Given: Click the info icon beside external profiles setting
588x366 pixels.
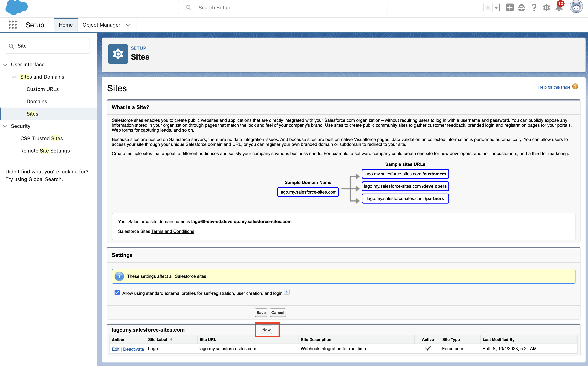Looking at the screenshot, I should click(x=287, y=292).
